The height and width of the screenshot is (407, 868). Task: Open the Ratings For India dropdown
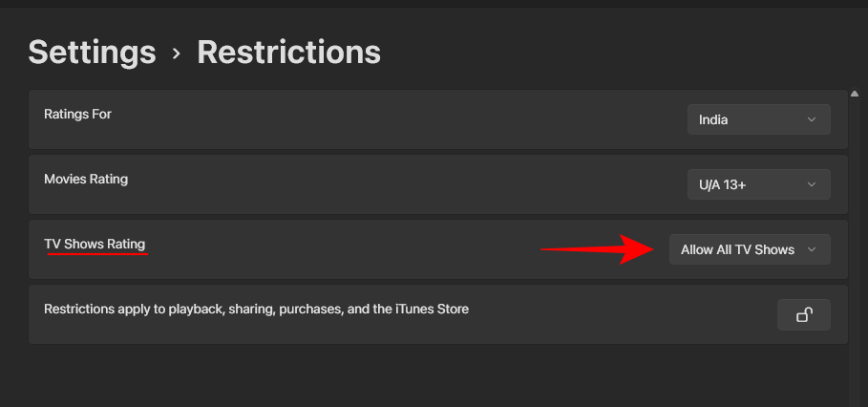click(x=758, y=119)
